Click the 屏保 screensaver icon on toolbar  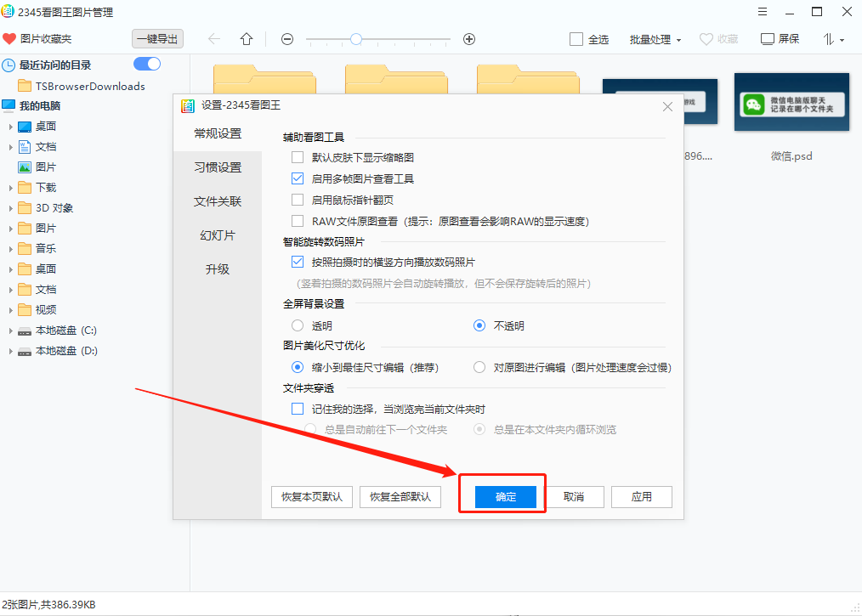[x=768, y=38]
